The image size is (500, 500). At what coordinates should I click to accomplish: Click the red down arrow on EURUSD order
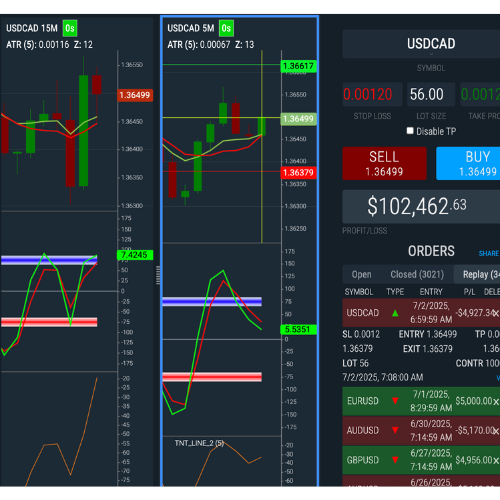pyautogui.click(x=395, y=401)
